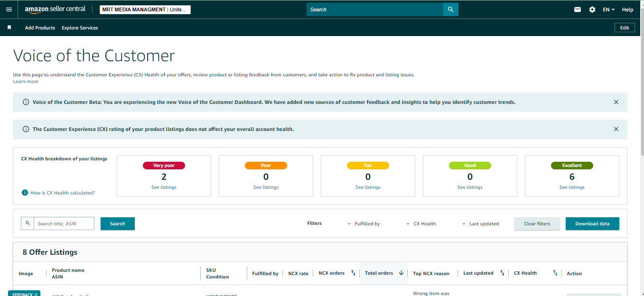Click the FEEDBACK tab at bottom left
Image resolution: width=644 pixels, height=296 pixels.
24,294
